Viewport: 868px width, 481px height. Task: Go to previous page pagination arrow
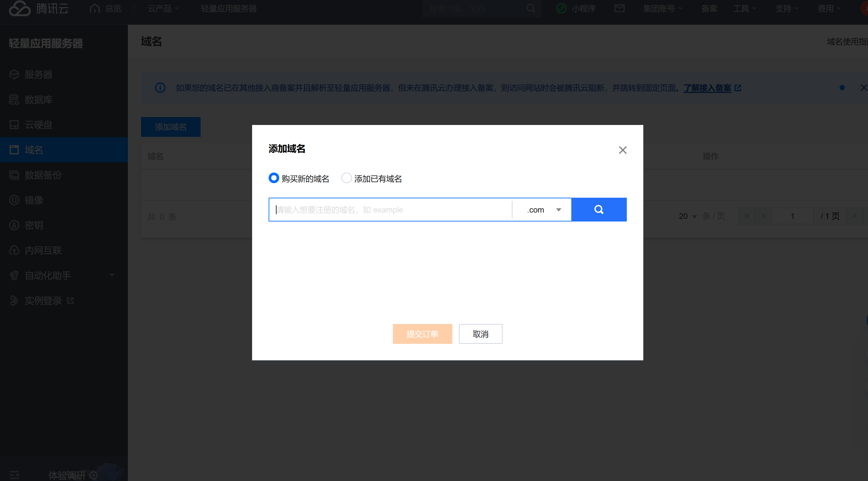(x=763, y=216)
